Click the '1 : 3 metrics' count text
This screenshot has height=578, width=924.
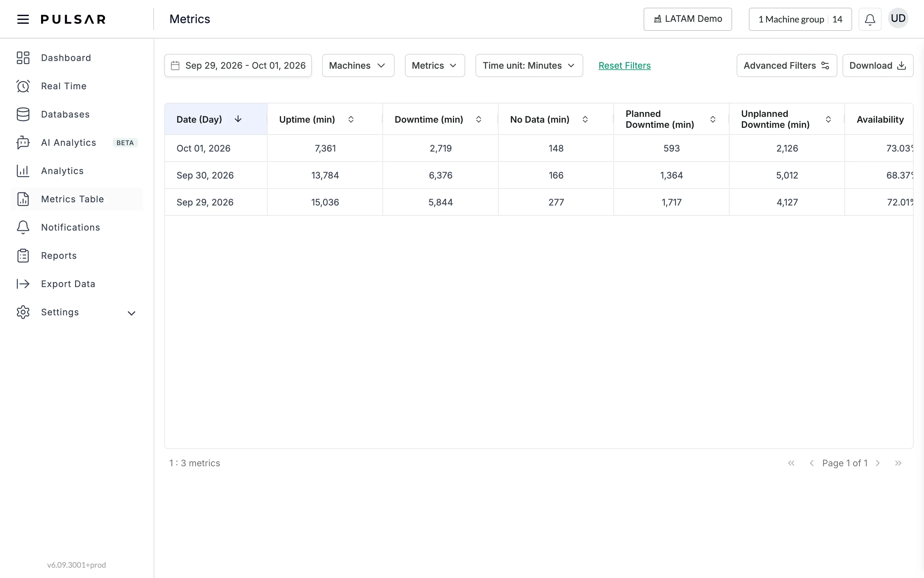pos(195,463)
